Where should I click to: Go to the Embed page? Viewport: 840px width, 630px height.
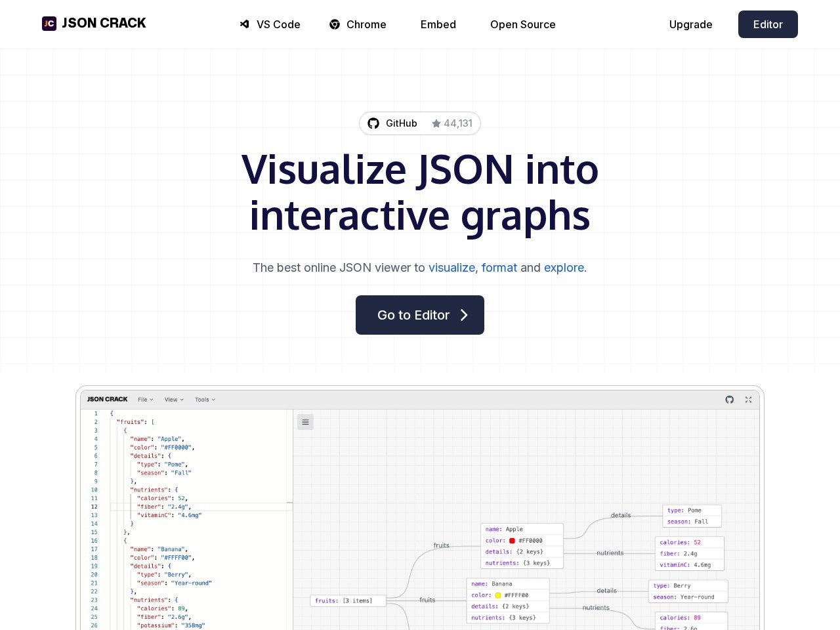click(438, 24)
